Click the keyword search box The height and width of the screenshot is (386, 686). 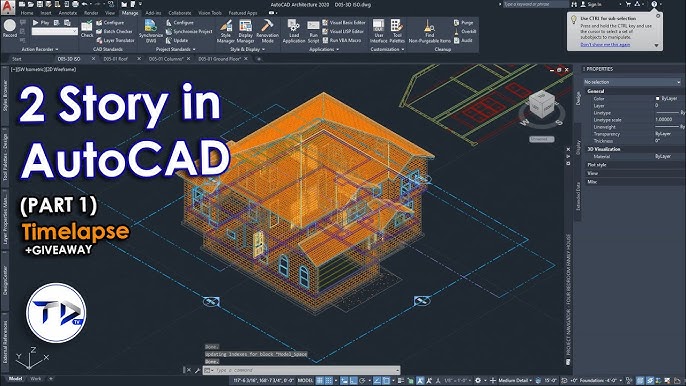[x=535, y=4]
